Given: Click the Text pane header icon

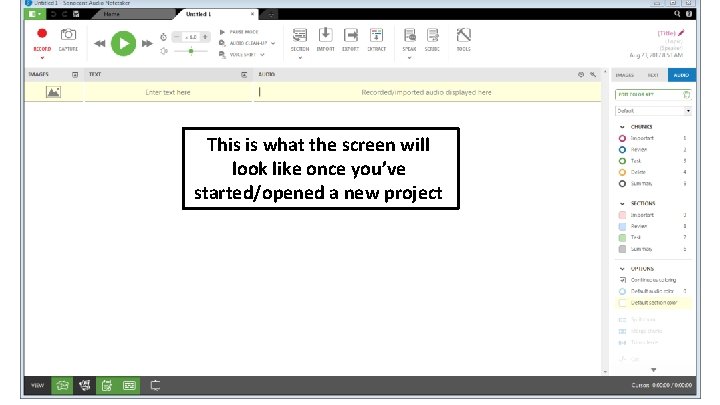Looking at the screenshot, I should pos(244,74).
